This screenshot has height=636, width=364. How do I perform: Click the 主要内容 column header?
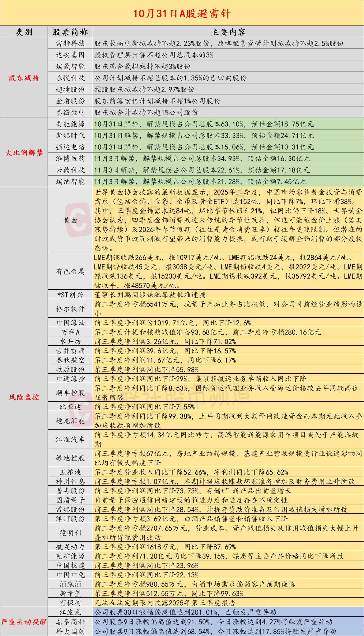point(228,32)
